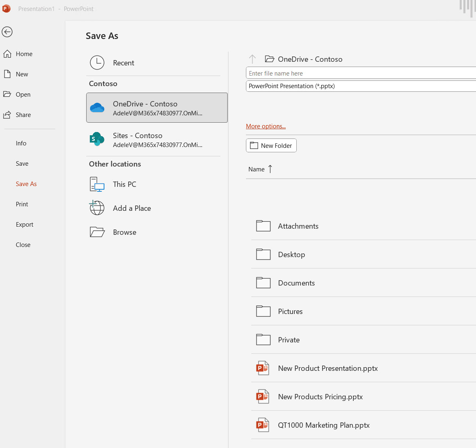Open the Share menu item
Image resolution: width=476 pixels, height=448 pixels.
coord(23,115)
